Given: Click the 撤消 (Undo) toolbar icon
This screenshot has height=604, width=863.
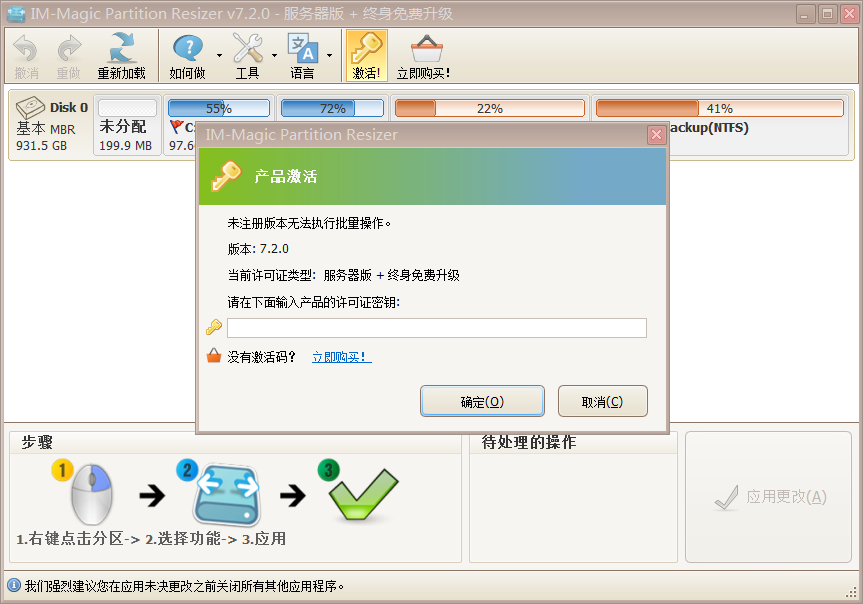Looking at the screenshot, I should point(26,50).
